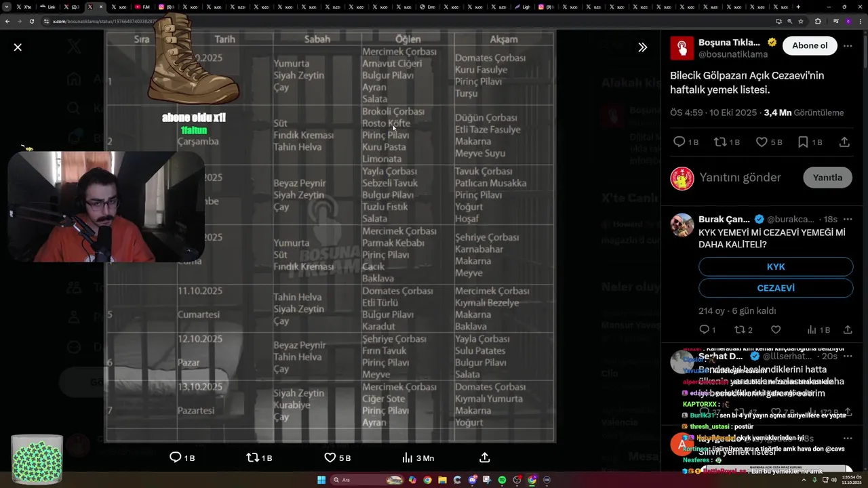Open Spotify from the taskbar
The image size is (868, 488).
502,480
